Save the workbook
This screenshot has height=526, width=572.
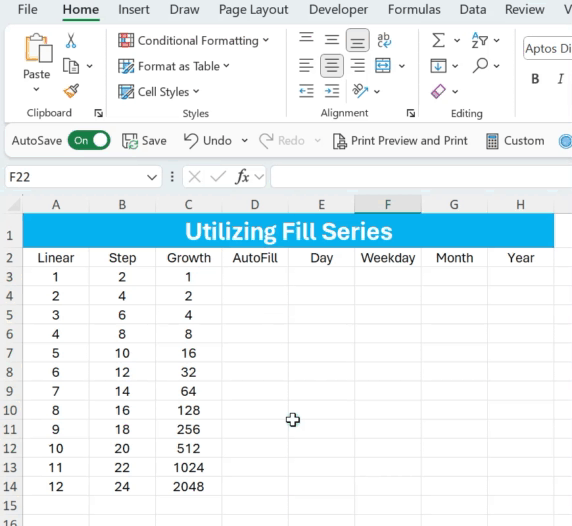pos(144,141)
